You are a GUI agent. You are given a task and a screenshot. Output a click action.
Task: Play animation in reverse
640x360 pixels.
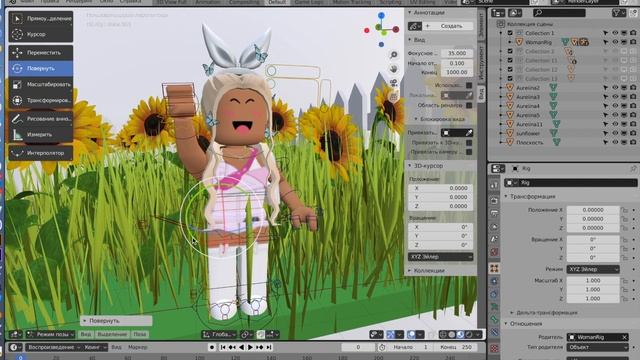241,347
